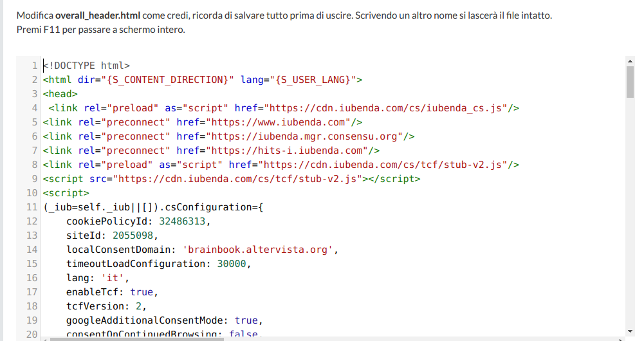The width and height of the screenshot is (644, 341).
Task: Click 'https://iubenda.mgr.consensu.org' href value
Action: click(304, 136)
